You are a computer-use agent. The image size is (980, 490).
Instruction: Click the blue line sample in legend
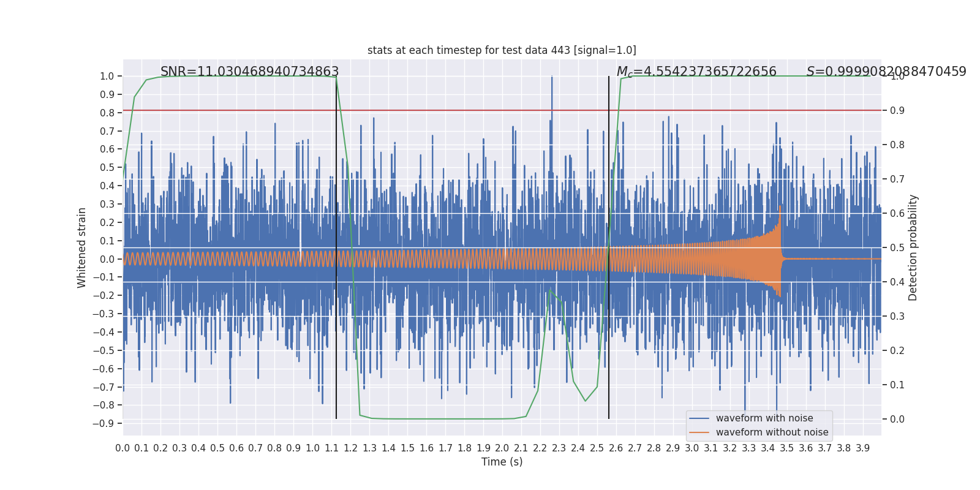point(699,418)
